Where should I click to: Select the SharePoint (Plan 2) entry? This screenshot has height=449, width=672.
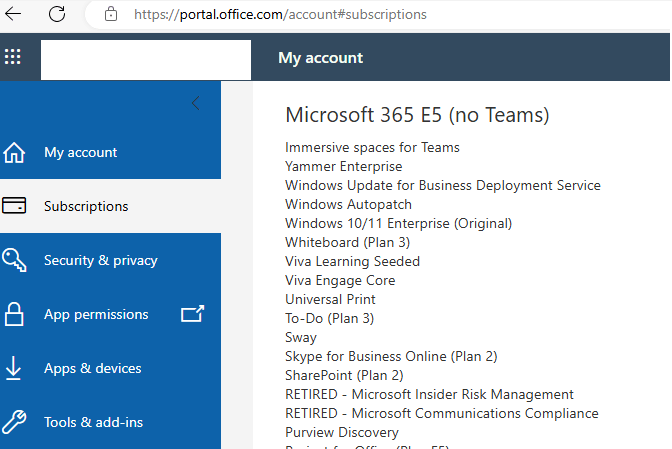(x=344, y=375)
